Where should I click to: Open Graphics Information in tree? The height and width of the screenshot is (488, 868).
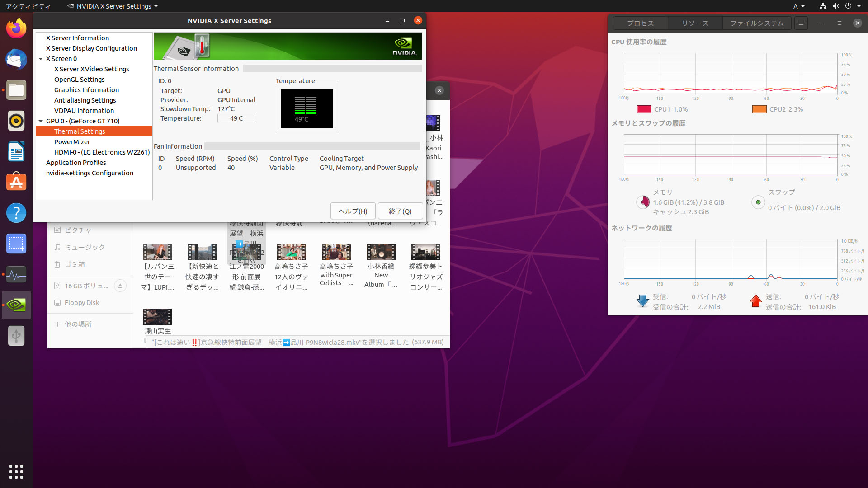tap(87, 90)
